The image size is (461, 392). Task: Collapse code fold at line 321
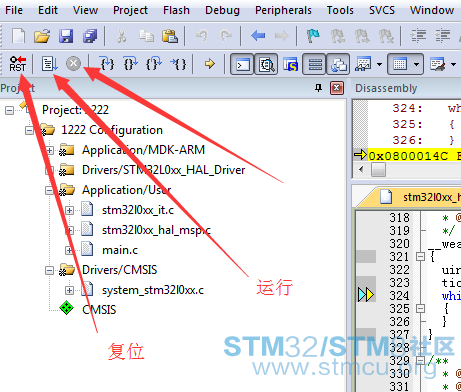[420, 257]
